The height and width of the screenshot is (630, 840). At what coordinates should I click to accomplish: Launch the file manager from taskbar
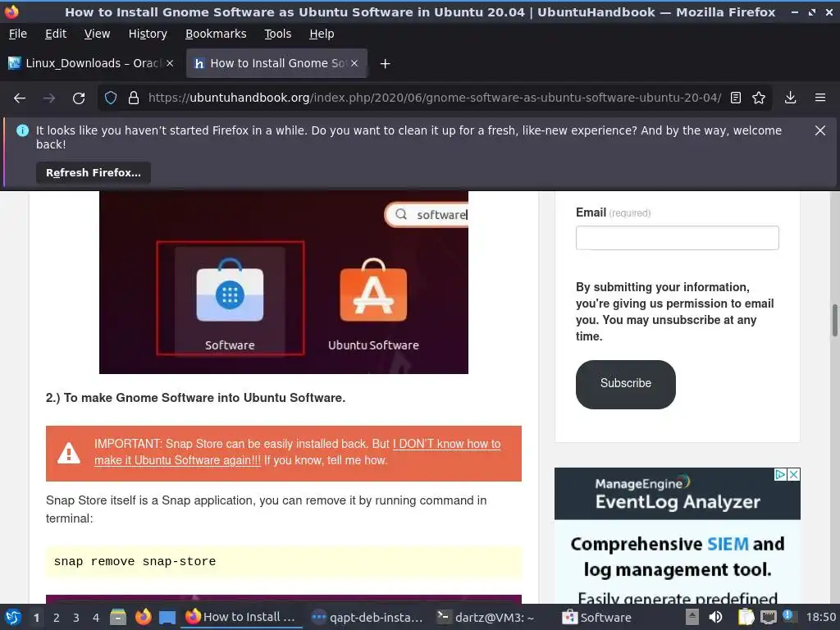118,617
